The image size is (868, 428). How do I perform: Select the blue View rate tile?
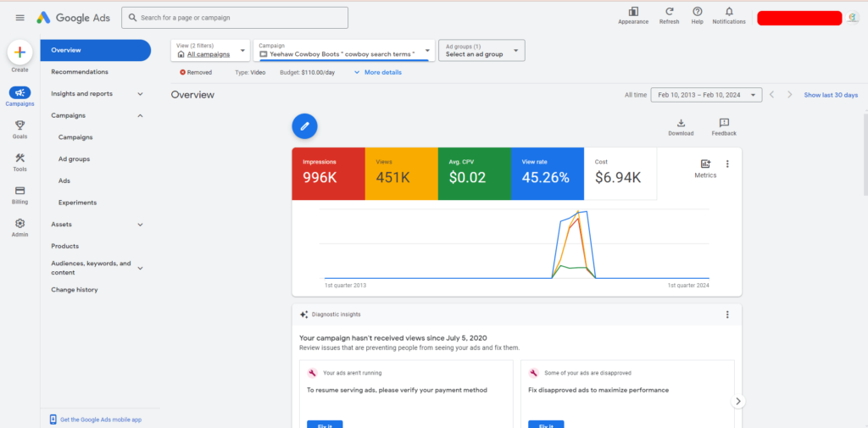tap(548, 173)
